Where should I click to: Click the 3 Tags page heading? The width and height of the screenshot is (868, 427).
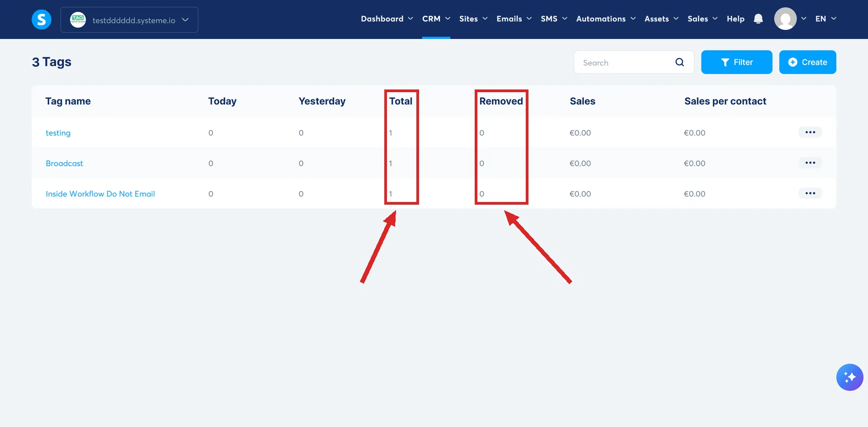52,62
